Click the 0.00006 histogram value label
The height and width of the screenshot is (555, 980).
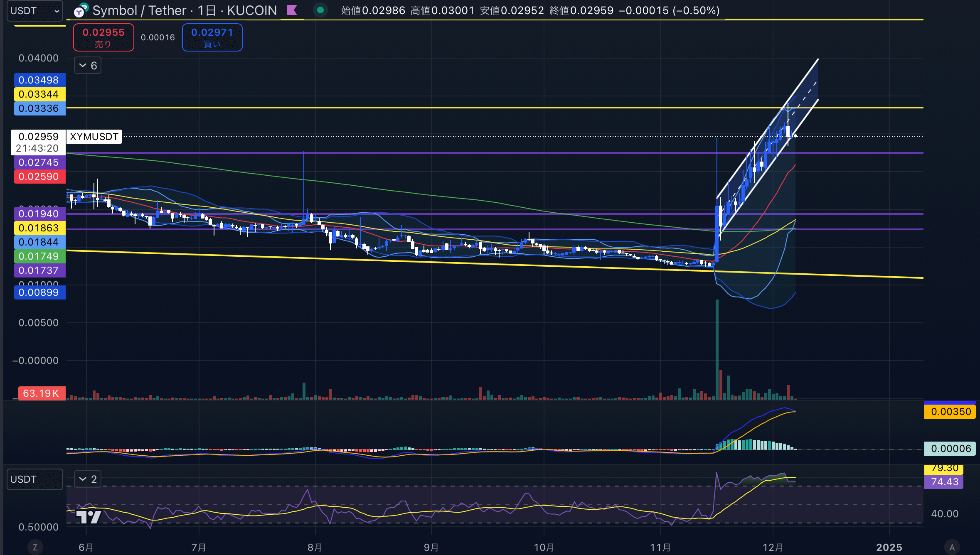[x=950, y=449]
